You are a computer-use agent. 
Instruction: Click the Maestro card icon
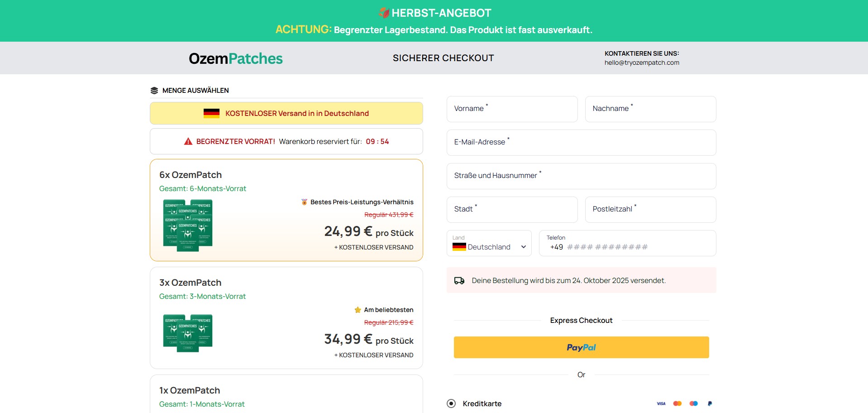pyautogui.click(x=693, y=403)
